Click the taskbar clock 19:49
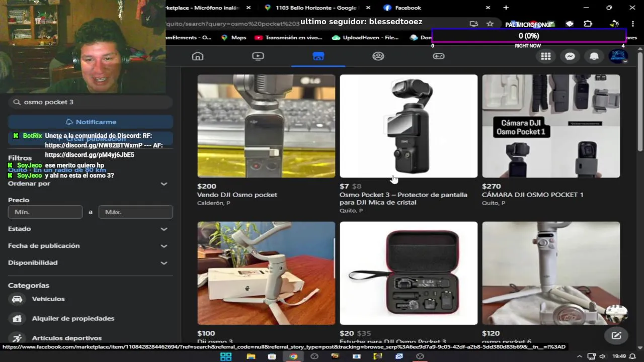This screenshot has height=362, width=644. (619, 356)
